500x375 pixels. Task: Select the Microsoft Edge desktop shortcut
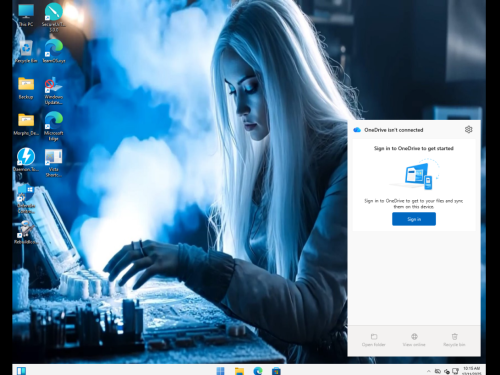click(53, 127)
